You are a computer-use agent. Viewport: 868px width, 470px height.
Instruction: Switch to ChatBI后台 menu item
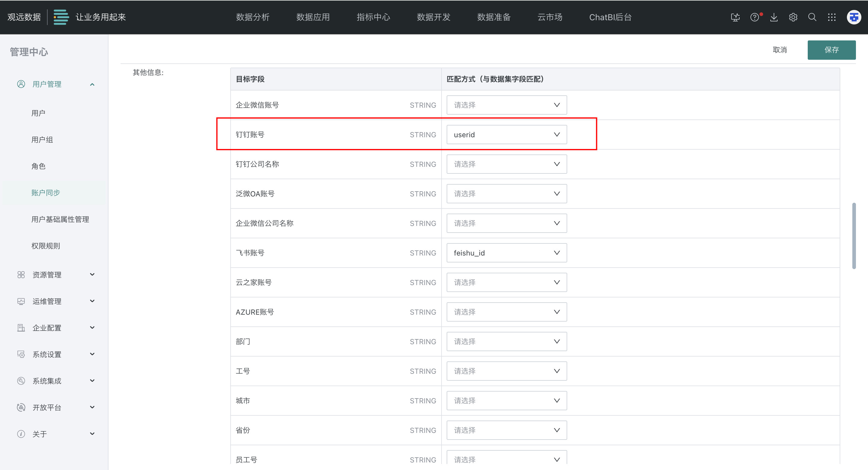pos(610,17)
